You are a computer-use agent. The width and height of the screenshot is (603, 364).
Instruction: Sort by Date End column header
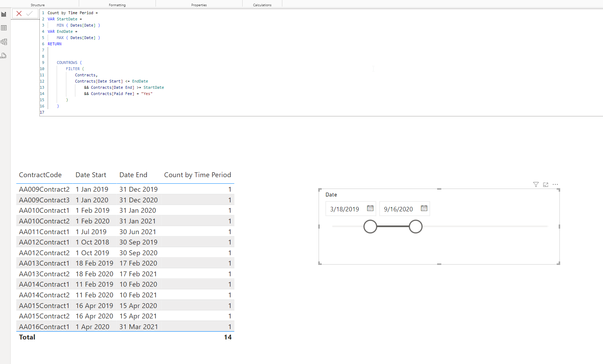[133, 175]
